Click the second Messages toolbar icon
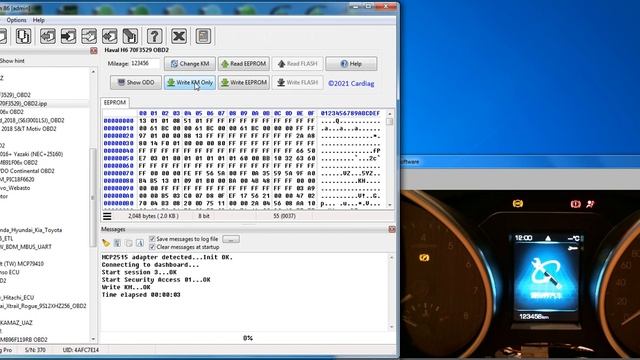Viewport: 640px width, 360px height. pos(117,243)
